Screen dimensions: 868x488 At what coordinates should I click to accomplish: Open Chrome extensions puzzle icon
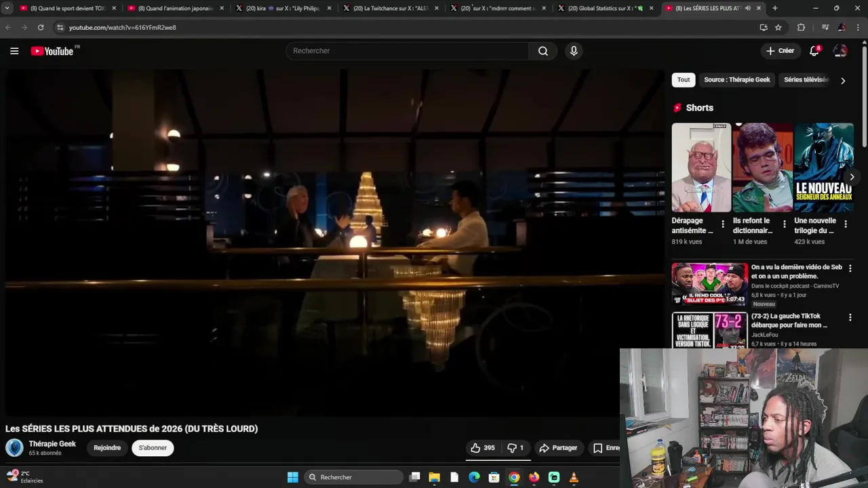(801, 27)
